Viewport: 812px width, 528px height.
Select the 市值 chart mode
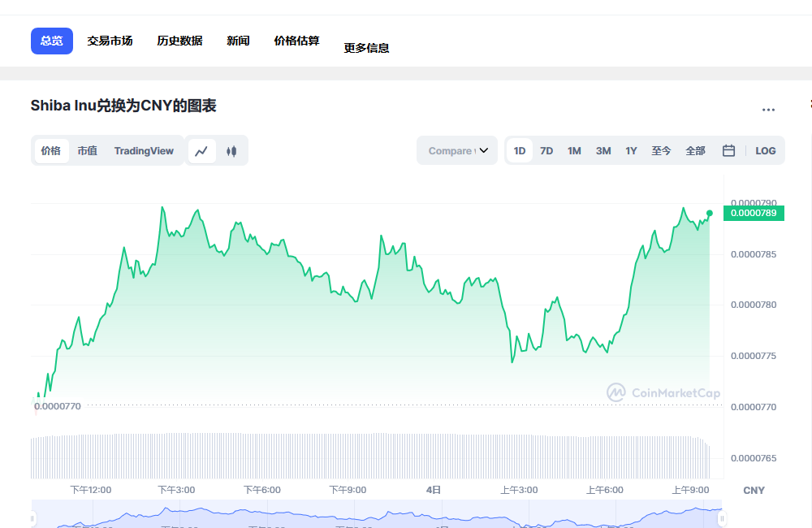88,151
